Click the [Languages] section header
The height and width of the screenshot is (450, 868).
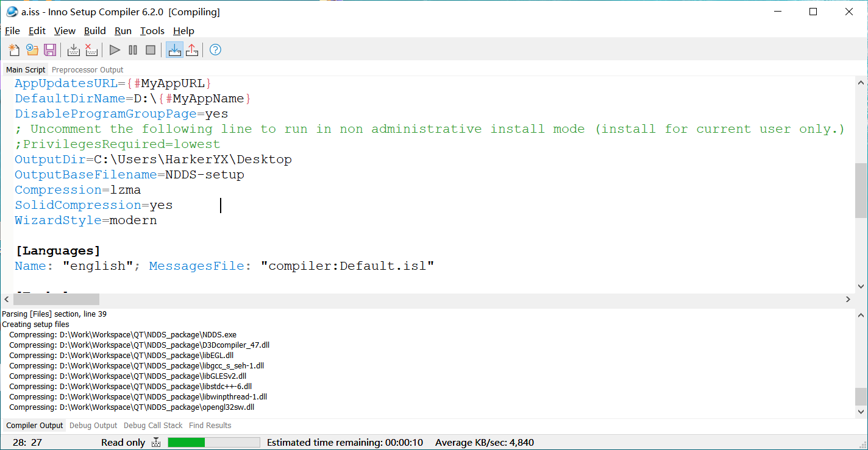coord(58,251)
